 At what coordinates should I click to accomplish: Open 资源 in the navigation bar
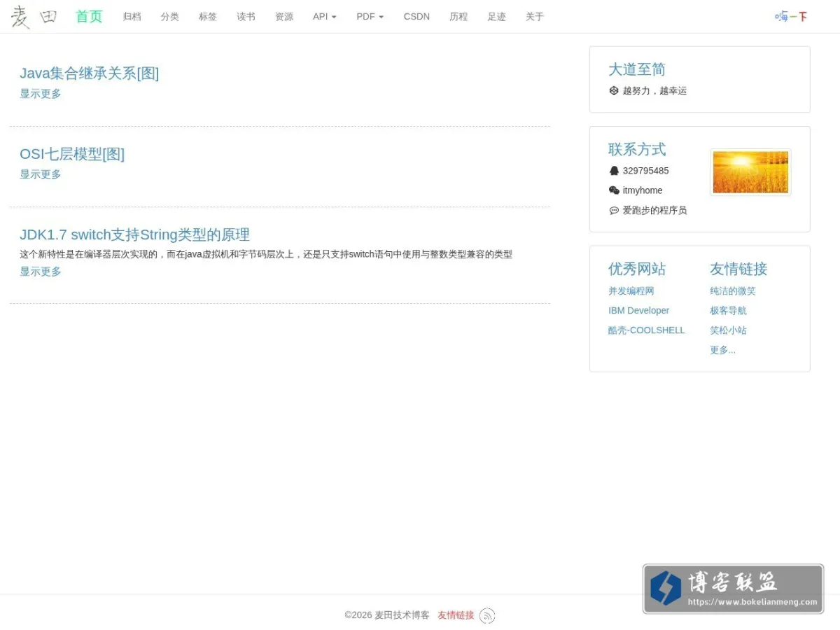284,17
